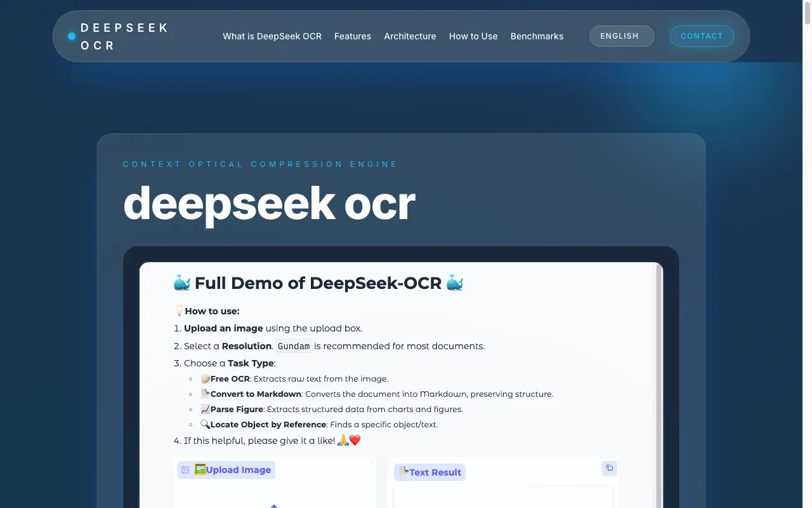Copy text result with copy icon
The width and height of the screenshot is (812, 508).
[x=609, y=468]
